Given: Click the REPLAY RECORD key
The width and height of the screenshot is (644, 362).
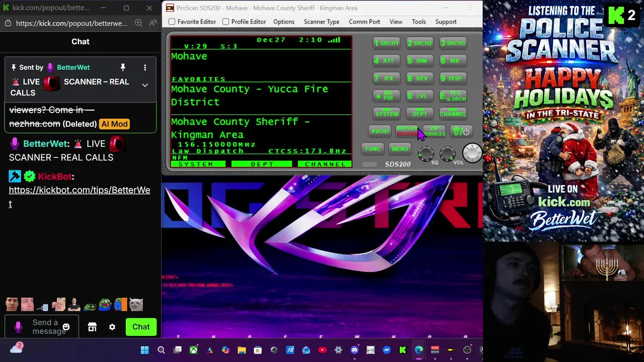Looking at the screenshot, I should [407, 132].
